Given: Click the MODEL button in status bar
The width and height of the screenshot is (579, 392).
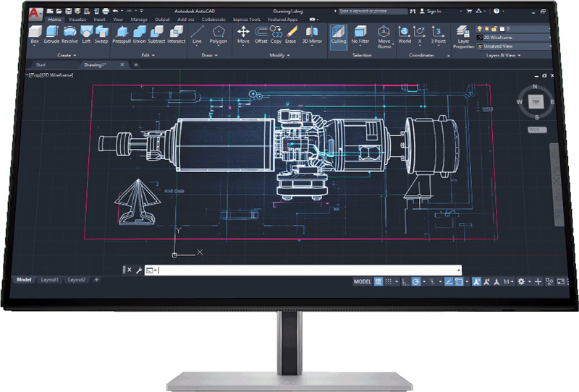Looking at the screenshot, I should (x=362, y=281).
